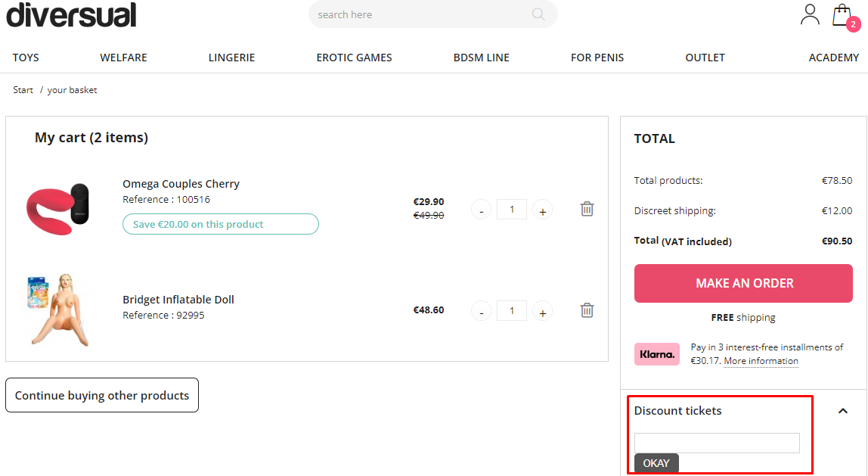Increase quantity of Bridget Inflatable Doll
Screen dimensions: 868x476
pyautogui.click(x=543, y=312)
